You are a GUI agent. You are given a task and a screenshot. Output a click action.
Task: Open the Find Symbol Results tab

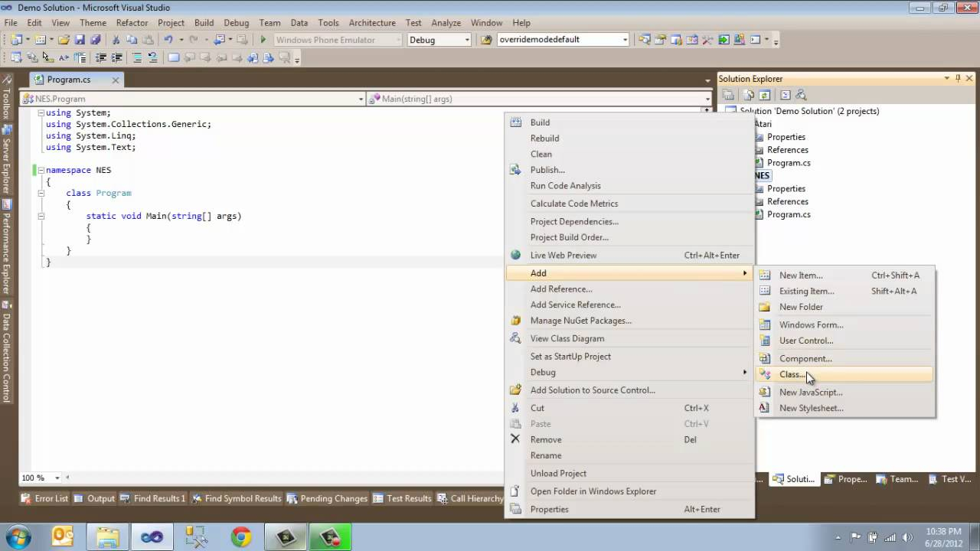pyautogui.click(x=237, y=498)
